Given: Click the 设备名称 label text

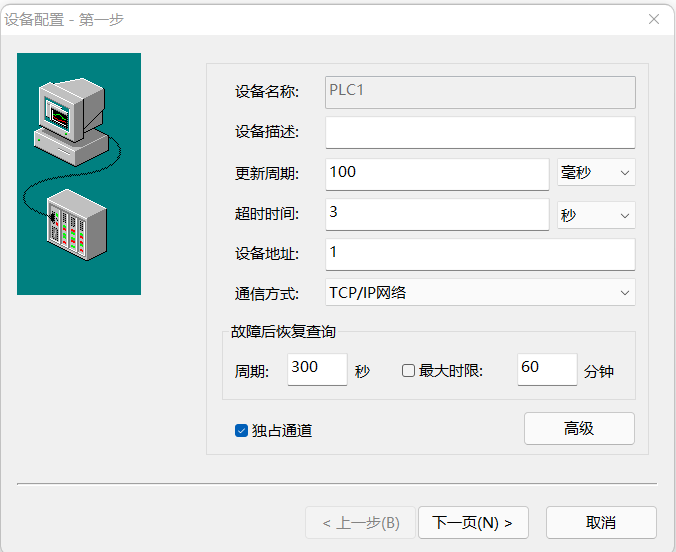Looking at the screenshot, I should 267,92.
